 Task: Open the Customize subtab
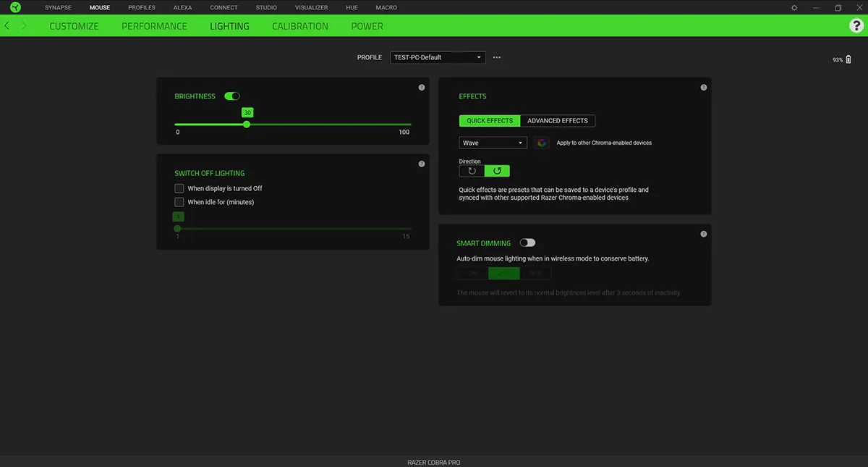point(74,26)
